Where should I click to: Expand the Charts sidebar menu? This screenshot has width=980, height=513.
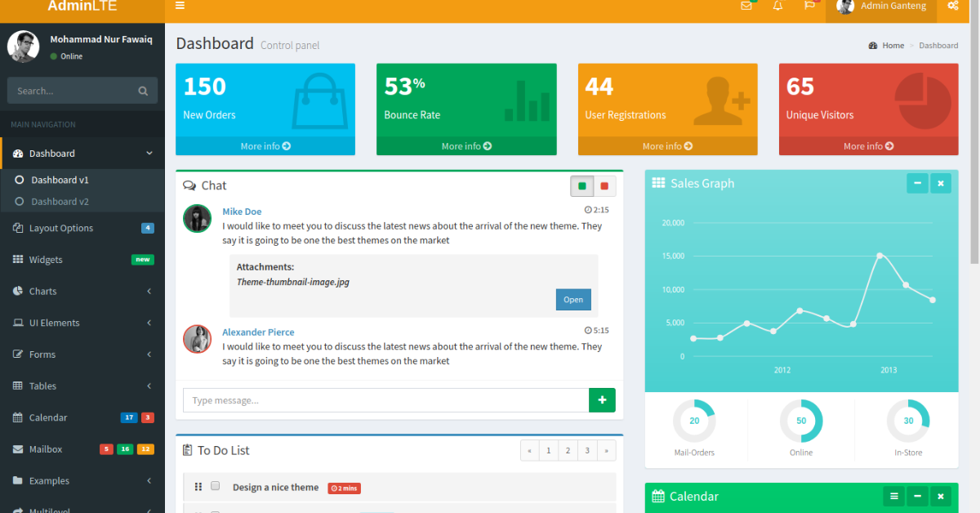click(82, 291)
